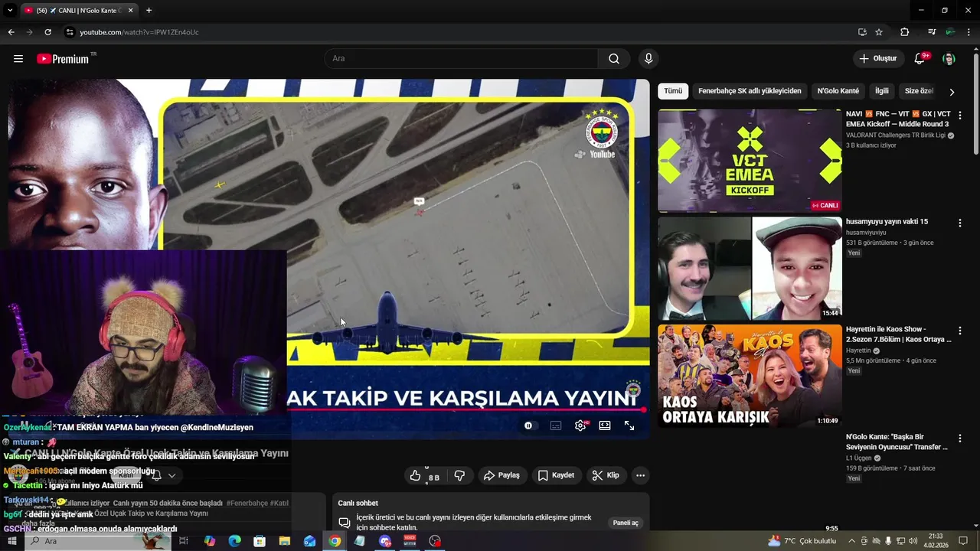Viewport: 980px width, 551px height.
Task: Open options for husamyuyu yayın vakti video
Action: click(x=959, y=223)
